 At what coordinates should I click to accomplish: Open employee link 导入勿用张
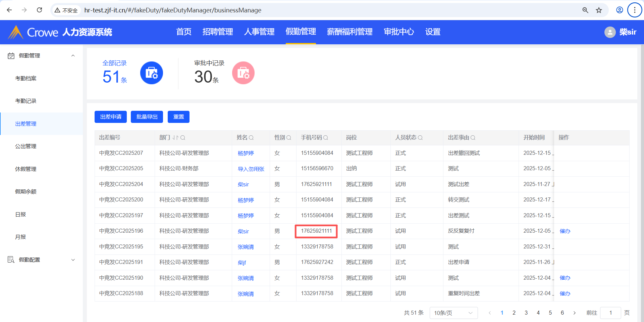click(251, 169)
